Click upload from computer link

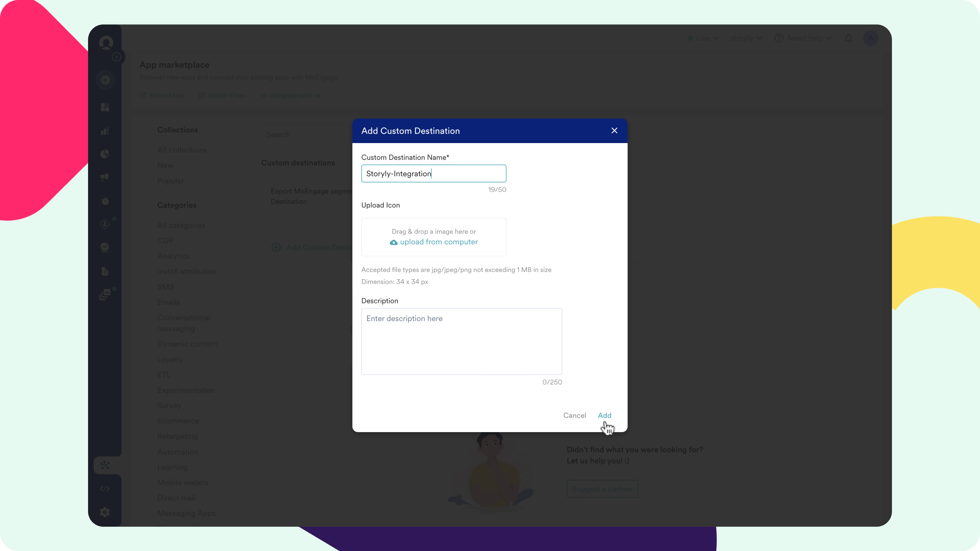439,242
